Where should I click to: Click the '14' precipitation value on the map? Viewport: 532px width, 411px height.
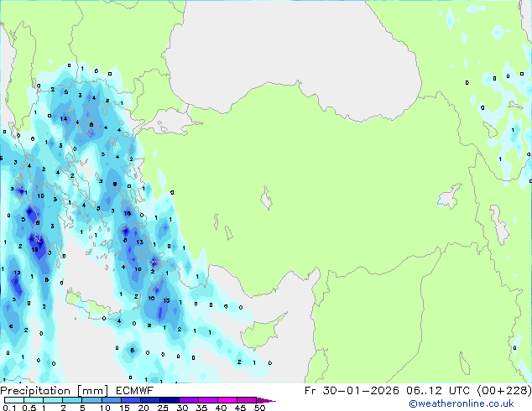point(64,119)
